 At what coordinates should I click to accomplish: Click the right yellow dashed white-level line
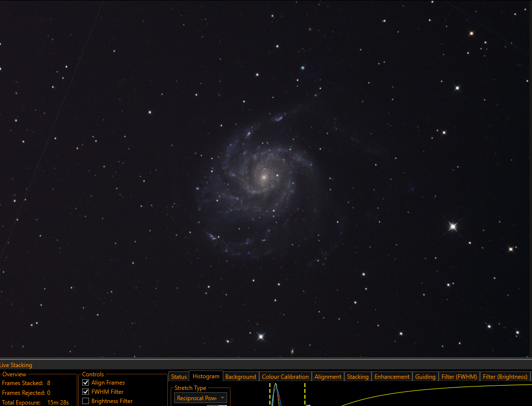pyautogui.click(x=305, y=394)
